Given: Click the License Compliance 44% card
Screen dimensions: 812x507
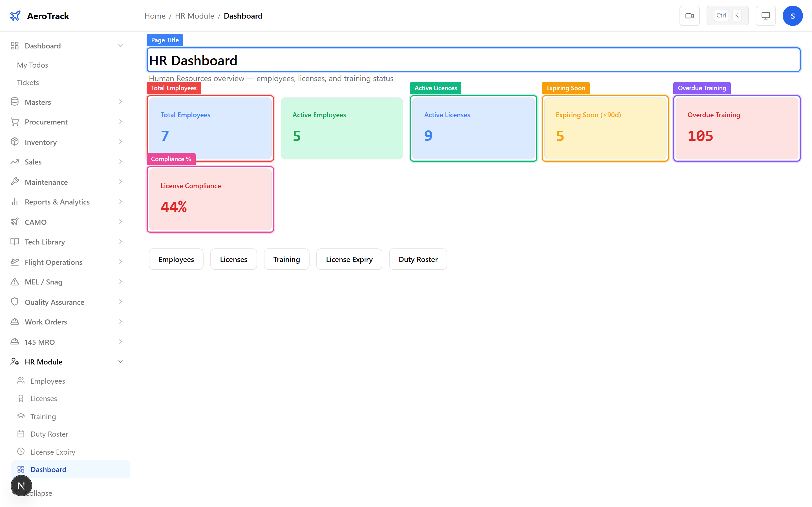Looking at the screenshot, I should pos(210,199).
